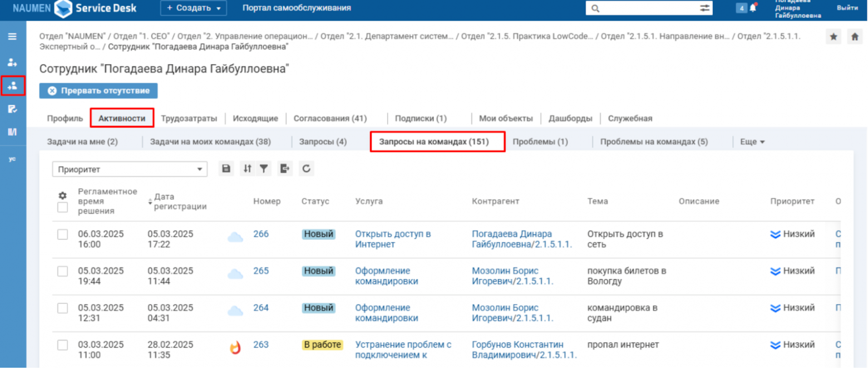Open the user name in the header
This screenshot has width=868, height=368.
798,8
